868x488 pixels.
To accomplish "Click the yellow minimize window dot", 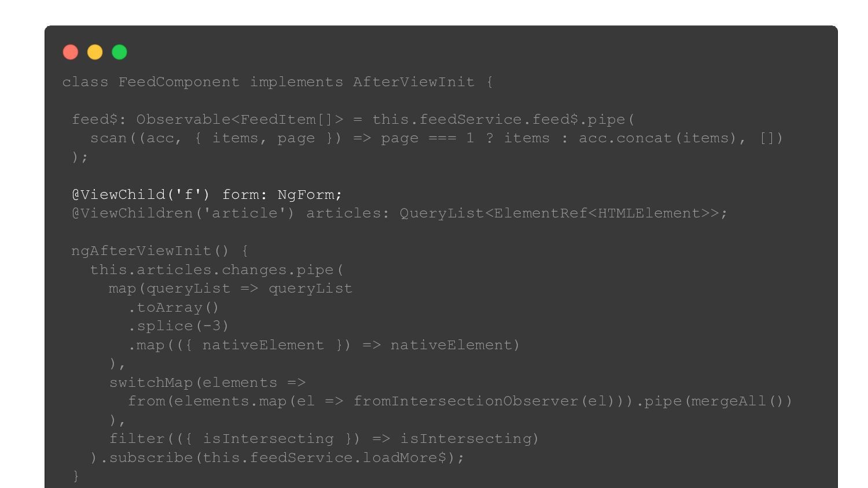I will (95, 52).
